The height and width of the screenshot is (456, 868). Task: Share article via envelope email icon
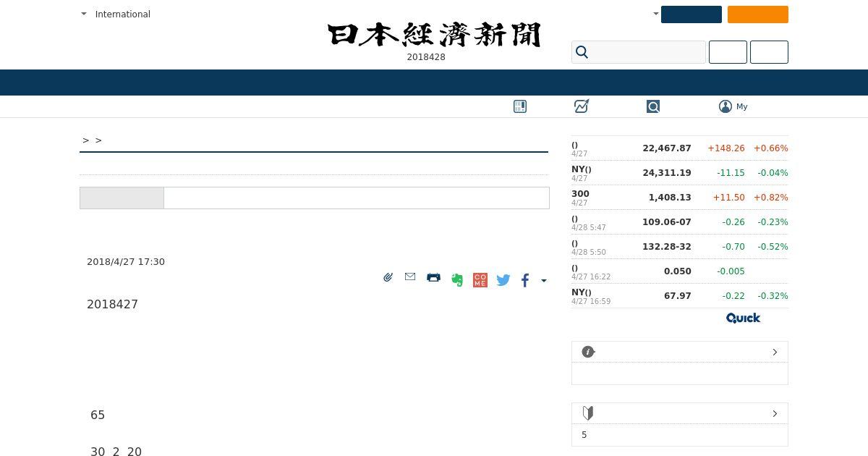(410, 276)
